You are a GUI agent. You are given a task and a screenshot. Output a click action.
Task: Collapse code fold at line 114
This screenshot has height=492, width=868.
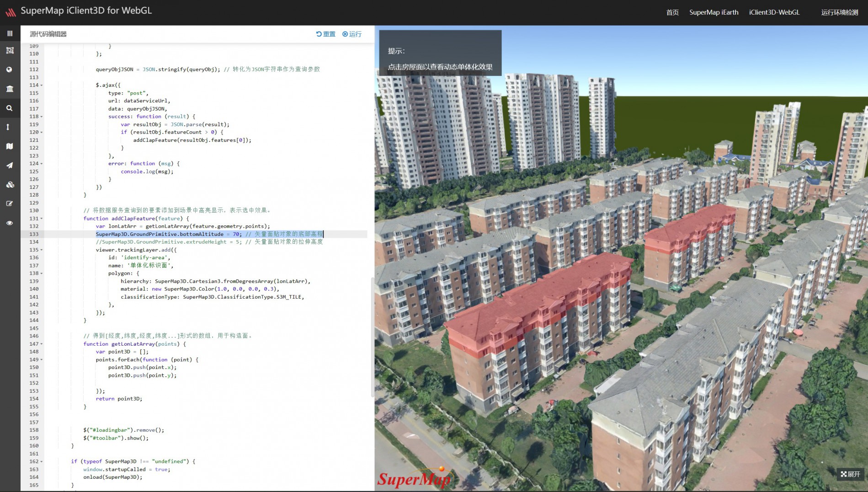42,85
